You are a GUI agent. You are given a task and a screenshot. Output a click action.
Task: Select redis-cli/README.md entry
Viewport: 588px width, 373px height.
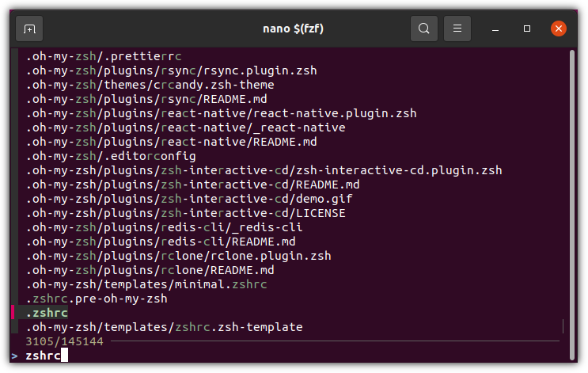(x=161, y=242)
